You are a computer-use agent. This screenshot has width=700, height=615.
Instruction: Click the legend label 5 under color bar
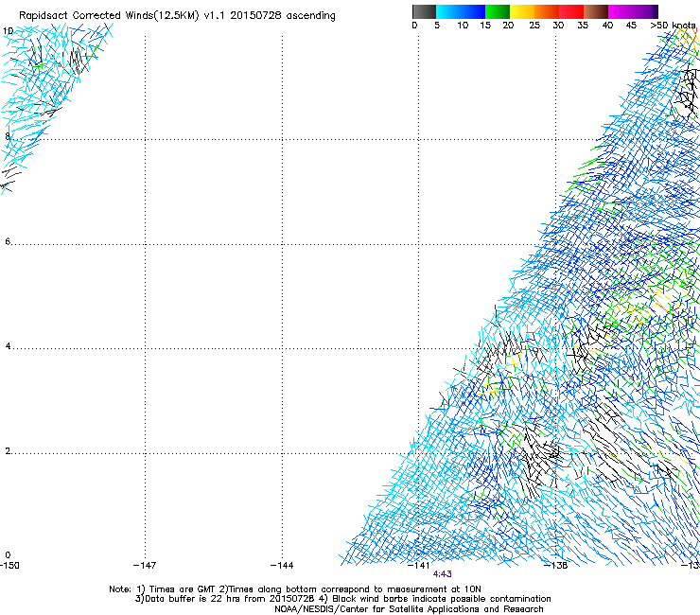(x=437, y=26)
